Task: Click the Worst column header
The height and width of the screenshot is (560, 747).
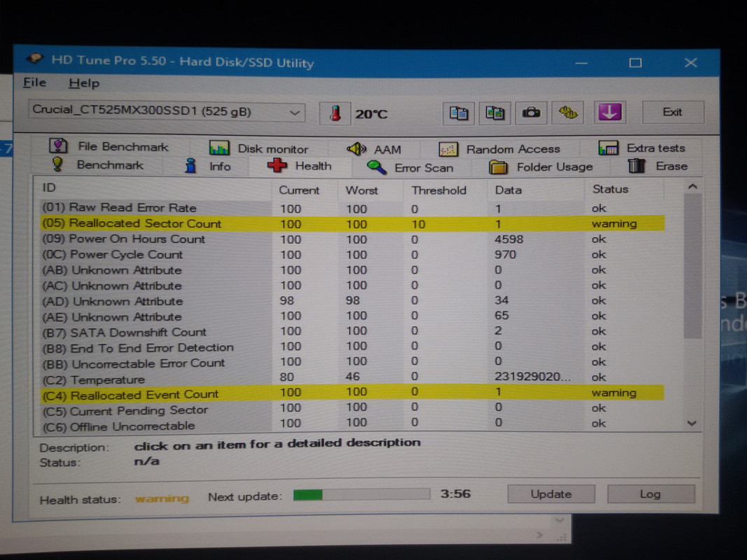Action: (x=370, y=190)
